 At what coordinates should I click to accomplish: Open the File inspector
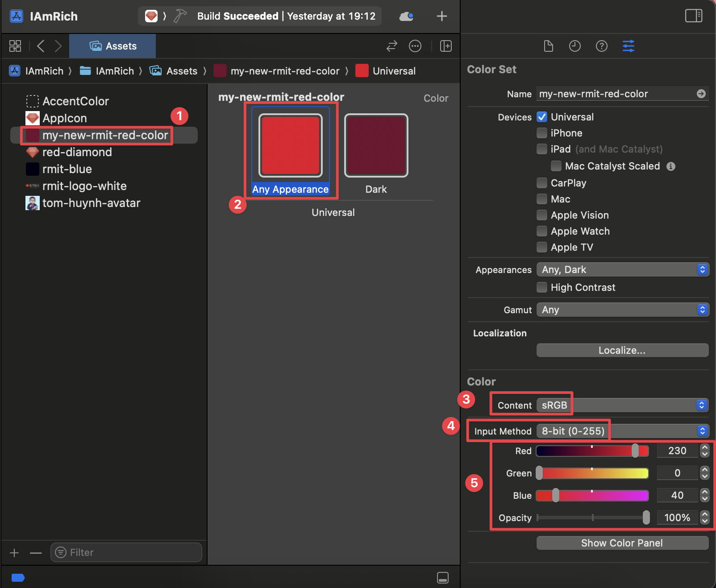point(548,46)
